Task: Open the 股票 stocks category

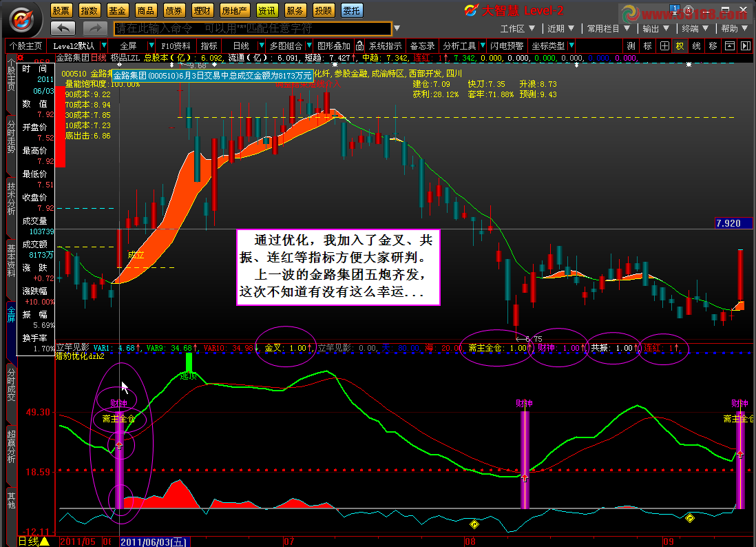Action: (x=61, y=10)
